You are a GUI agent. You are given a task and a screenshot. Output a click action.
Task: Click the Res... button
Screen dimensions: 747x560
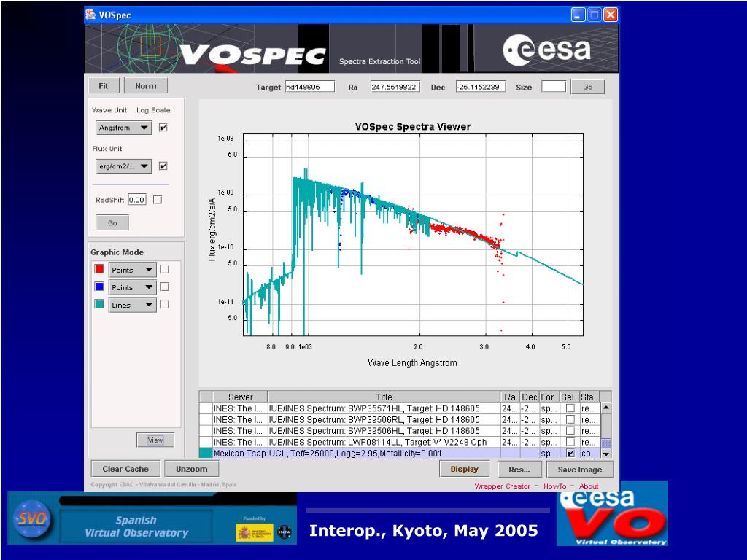coord(519,470)
